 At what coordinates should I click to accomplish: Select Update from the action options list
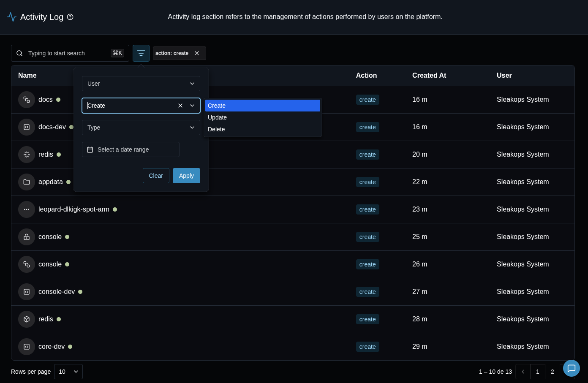(217, 117)
